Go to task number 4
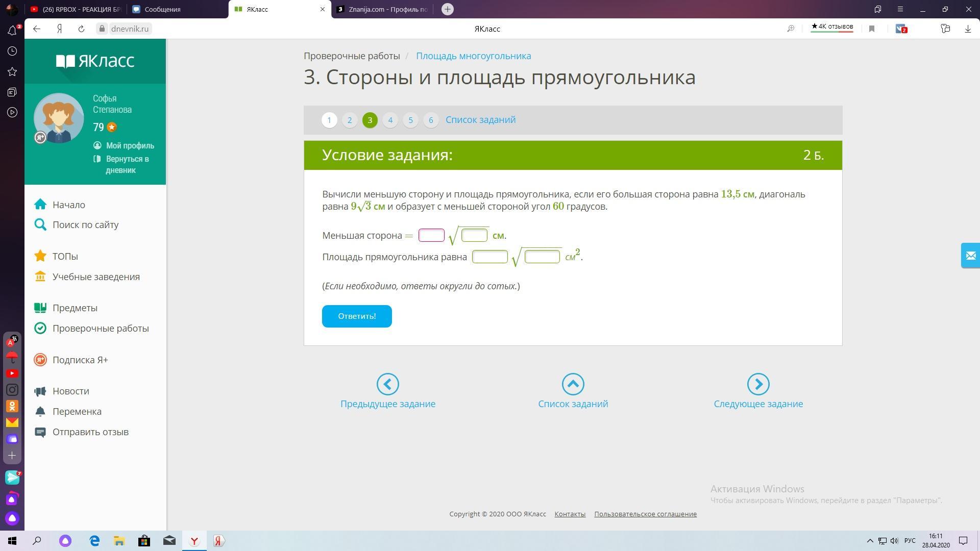The image size is (980, 551). [390, 120]
